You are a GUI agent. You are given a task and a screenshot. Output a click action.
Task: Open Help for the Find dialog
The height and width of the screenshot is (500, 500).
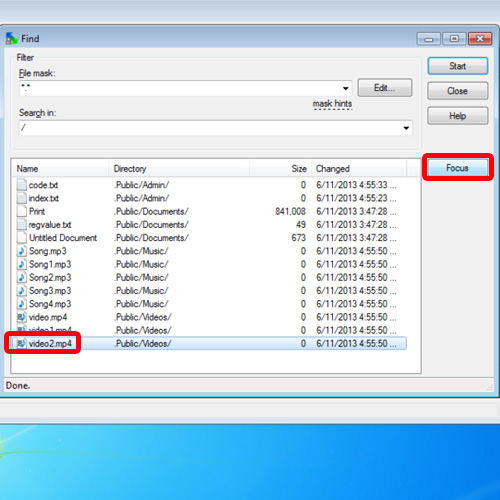[457, 116]
